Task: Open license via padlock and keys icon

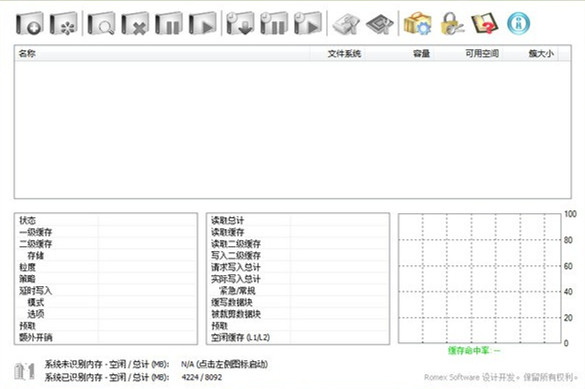Action: [452, 23]
